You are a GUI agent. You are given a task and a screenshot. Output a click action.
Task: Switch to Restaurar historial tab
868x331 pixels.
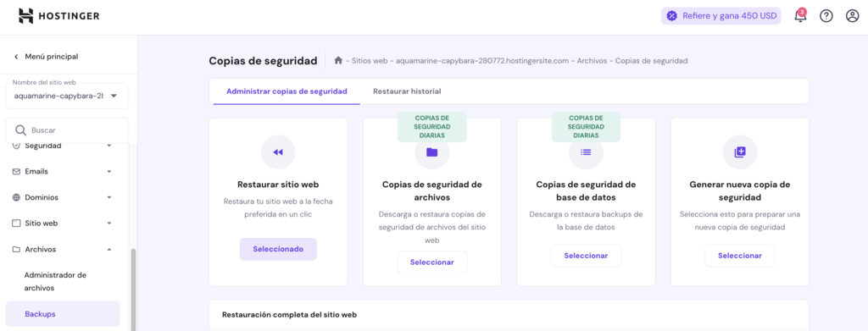pyautogui.click(x=407, y=91)
